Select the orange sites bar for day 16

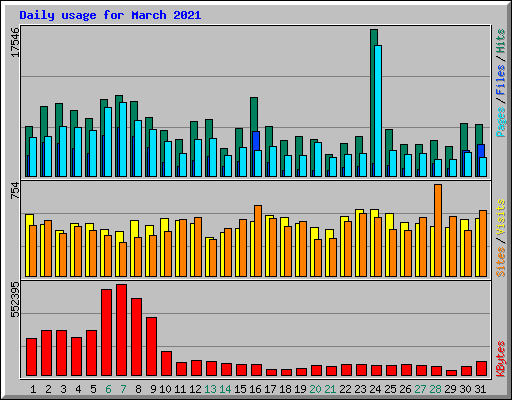258,241
